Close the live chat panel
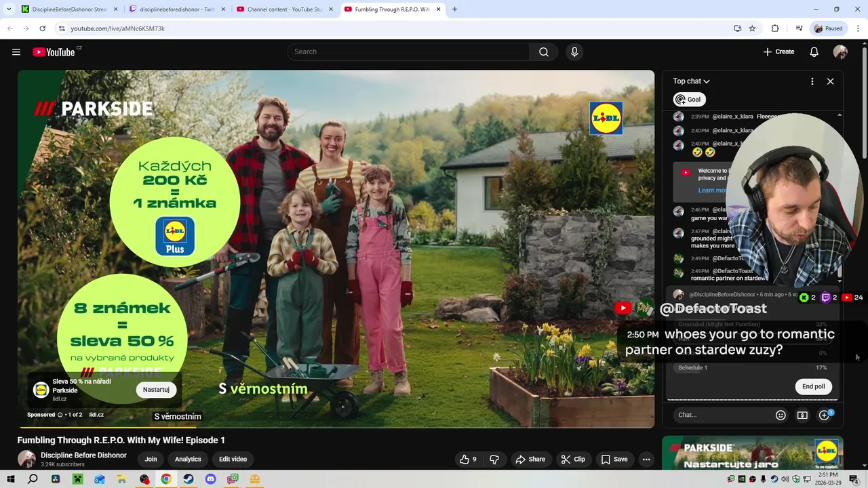The image size is (868, 488). [830, 81]
